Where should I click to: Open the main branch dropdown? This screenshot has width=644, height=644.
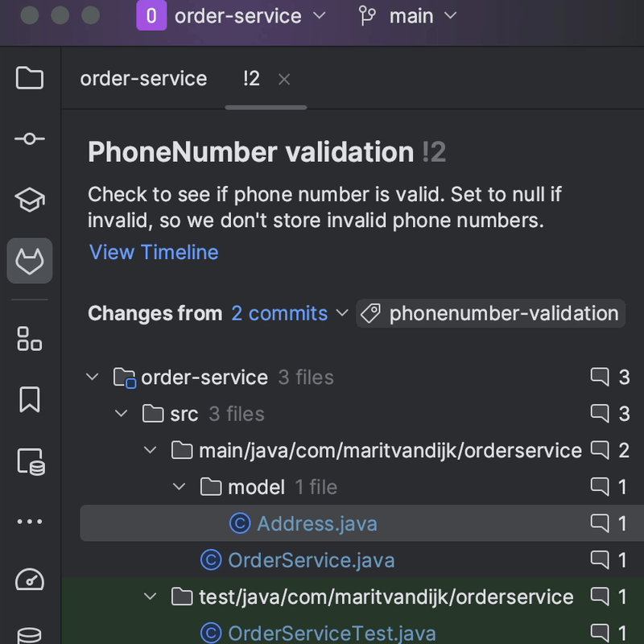click(x=408, y=16)
